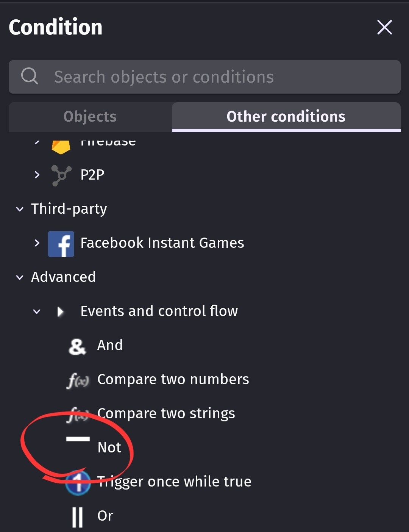
Task: Collapse the Third-party section
Action: [x=20, y=209]
